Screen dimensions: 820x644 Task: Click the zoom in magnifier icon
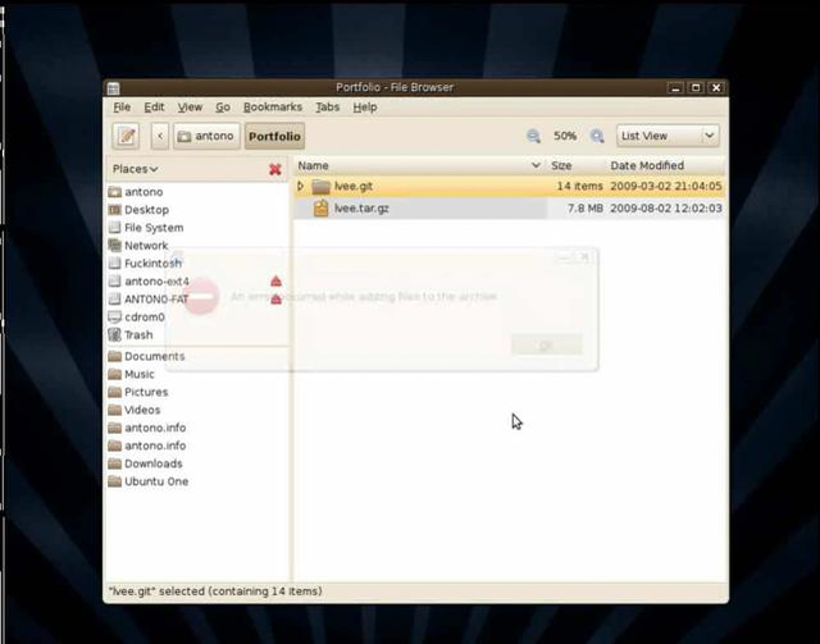point(597,136)
